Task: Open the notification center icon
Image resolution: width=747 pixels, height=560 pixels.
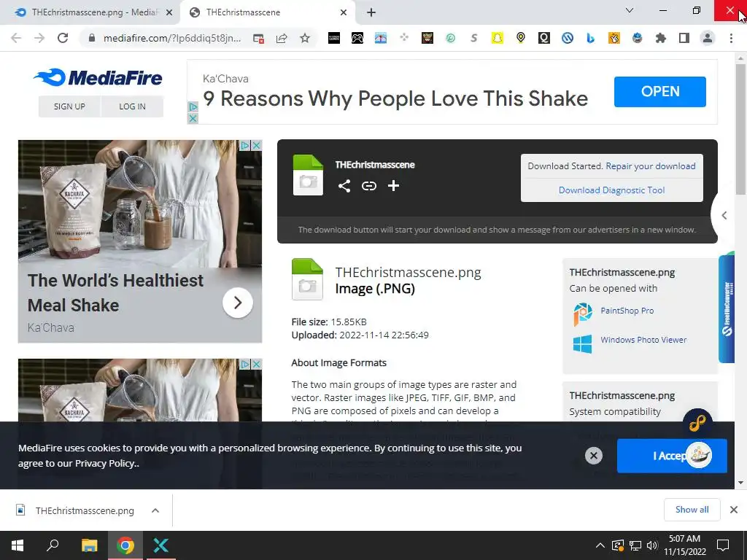Action: coord(723,545)
